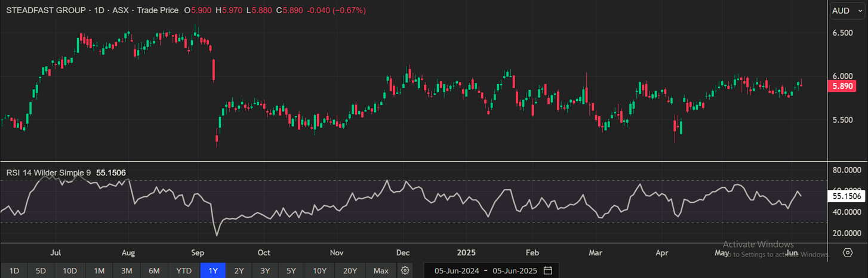Screen dimensions: 868x278
Task: Choose the 1M time range
Action: [99, 271]
